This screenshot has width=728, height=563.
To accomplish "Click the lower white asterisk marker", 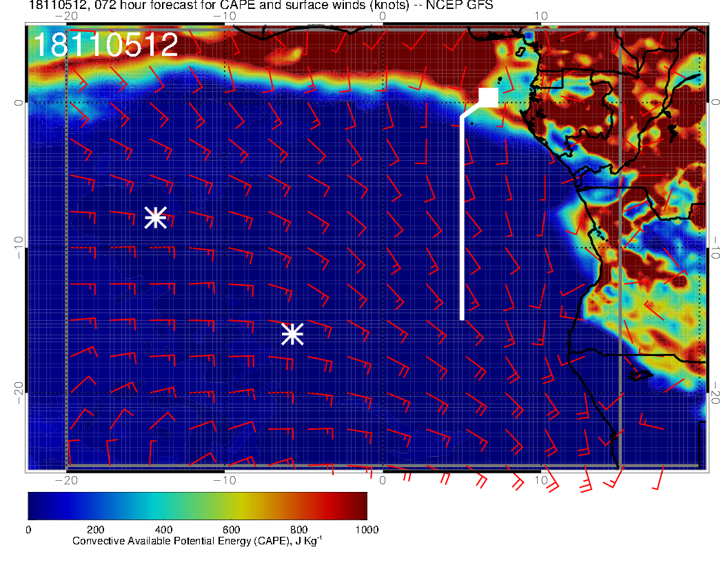I will [292, 334].
